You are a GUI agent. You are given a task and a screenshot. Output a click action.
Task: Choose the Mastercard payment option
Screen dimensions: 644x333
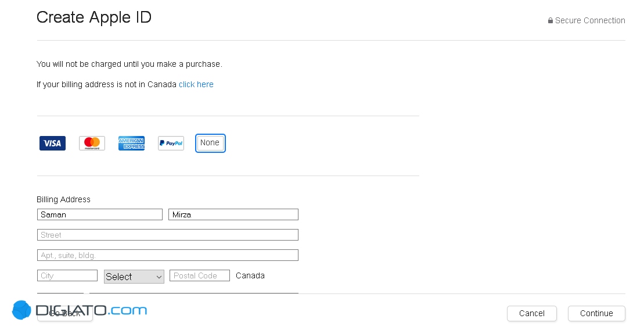[92, 143]
